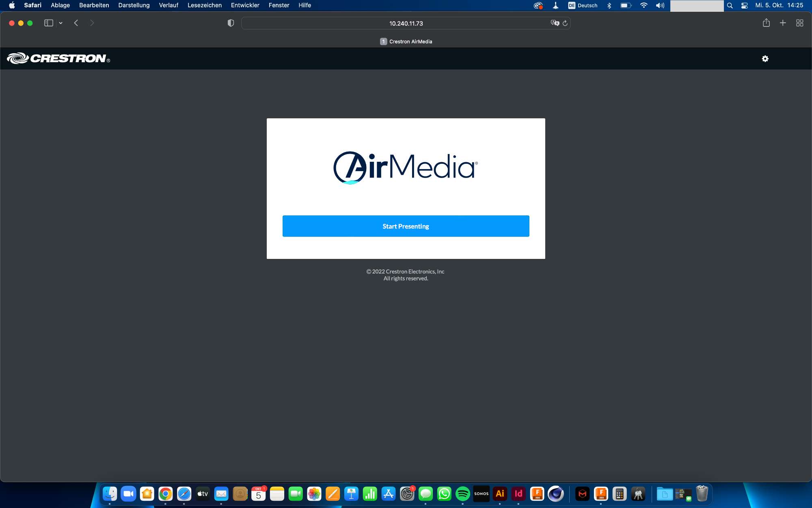The height and width of the screenshot is (508, 812).
Task: Focus the address bar showing 10.240.11.73
Action: point(406,23)
